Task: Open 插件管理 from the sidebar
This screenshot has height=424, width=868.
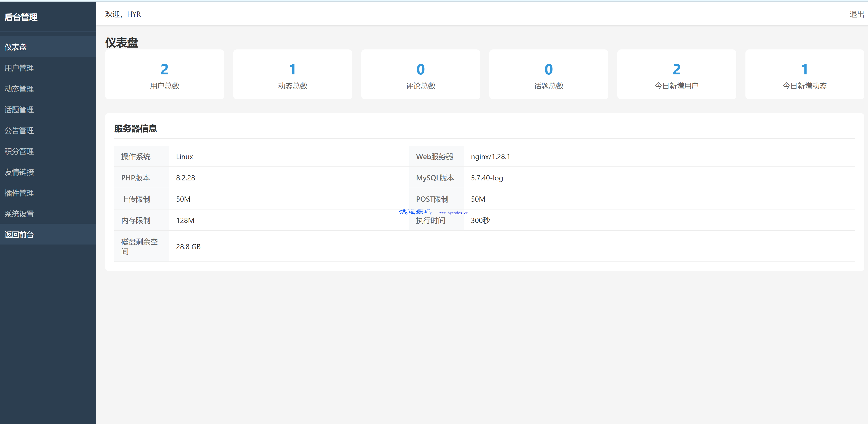Action: coord(19,193)
